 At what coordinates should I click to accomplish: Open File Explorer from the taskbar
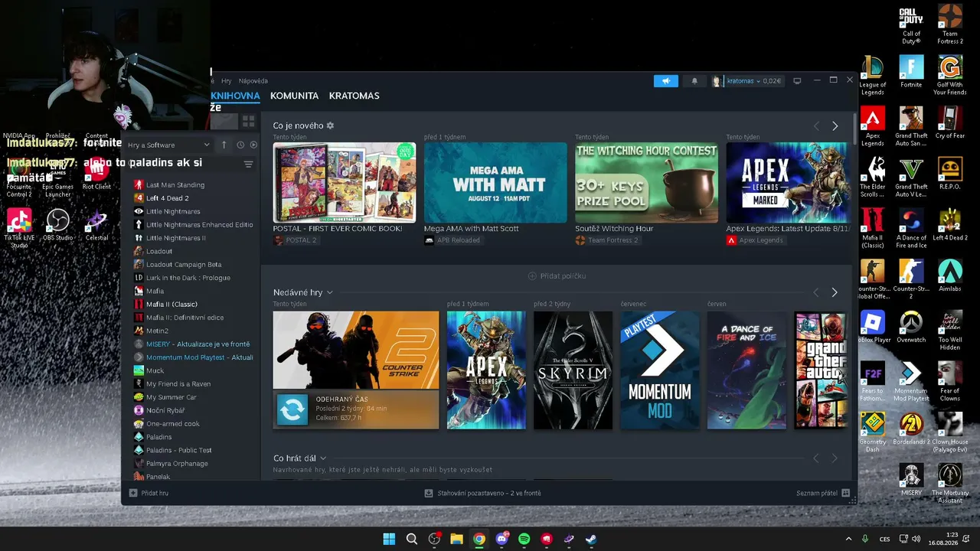[456, 539]
